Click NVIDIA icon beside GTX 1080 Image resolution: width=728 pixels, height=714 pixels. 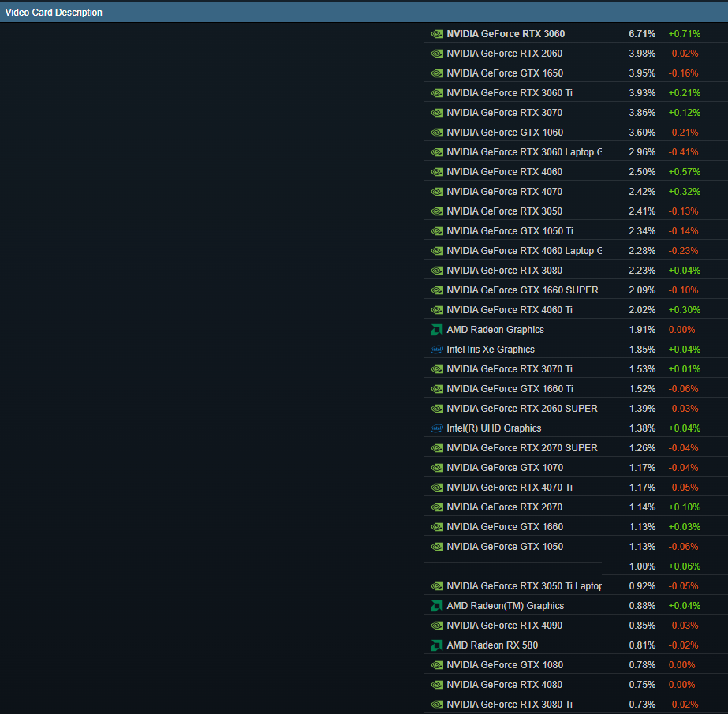click(437, 665)
